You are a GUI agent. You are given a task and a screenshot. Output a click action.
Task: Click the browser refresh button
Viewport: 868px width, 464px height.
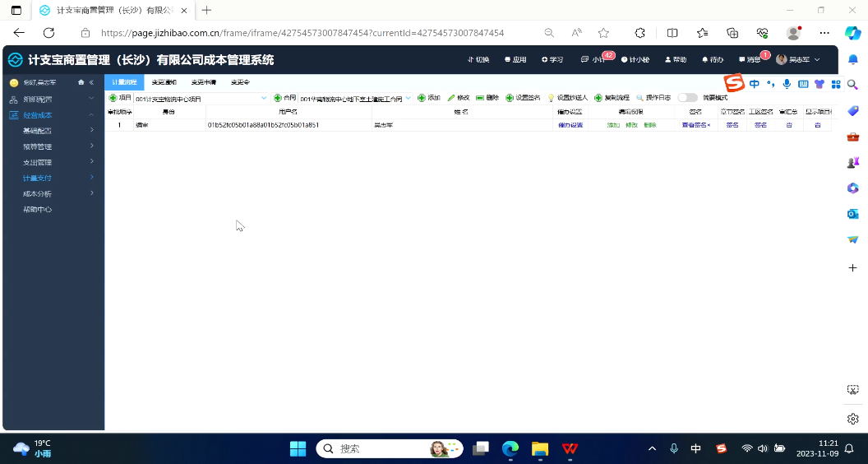tap(48, 33)
